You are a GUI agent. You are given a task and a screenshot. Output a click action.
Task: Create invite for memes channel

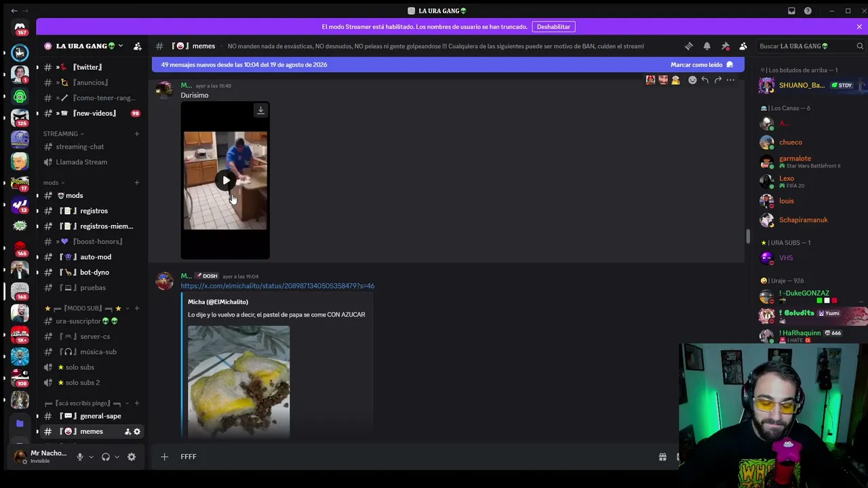127,432
